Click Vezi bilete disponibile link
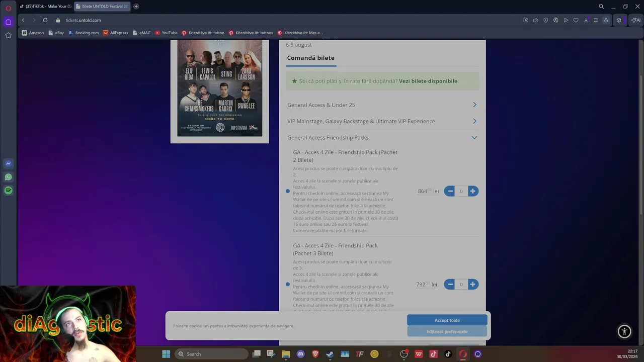The width and height of the screenshot is (644, 362). coord(428,81)
